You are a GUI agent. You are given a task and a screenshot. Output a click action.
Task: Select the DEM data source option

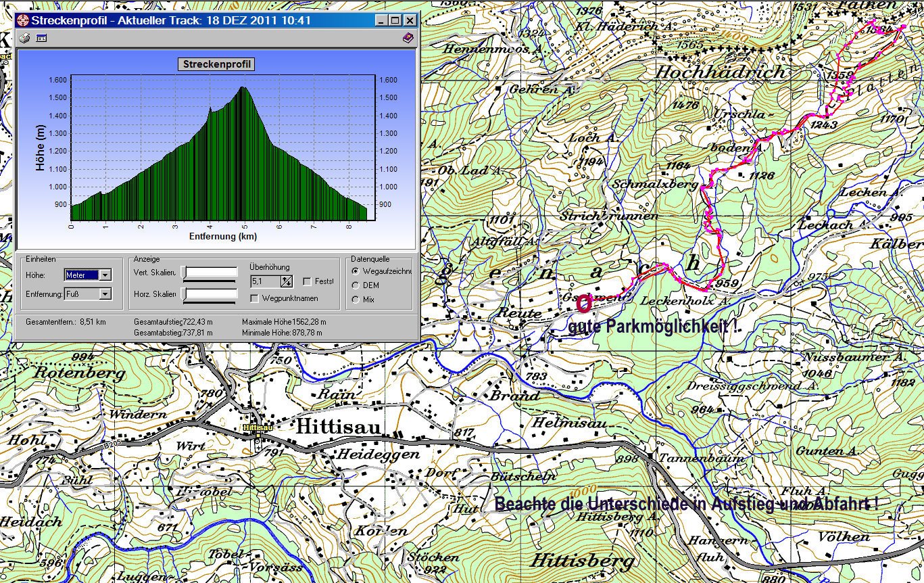pos(356,285)
